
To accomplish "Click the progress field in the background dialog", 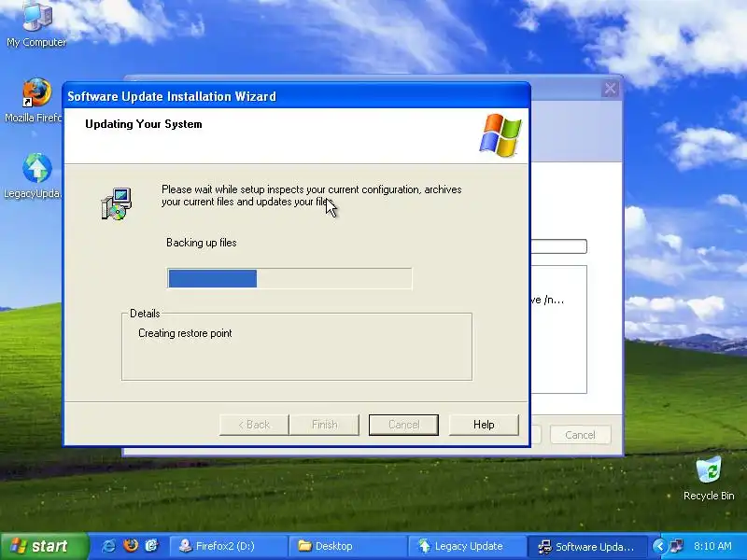I will click(558, 246).
